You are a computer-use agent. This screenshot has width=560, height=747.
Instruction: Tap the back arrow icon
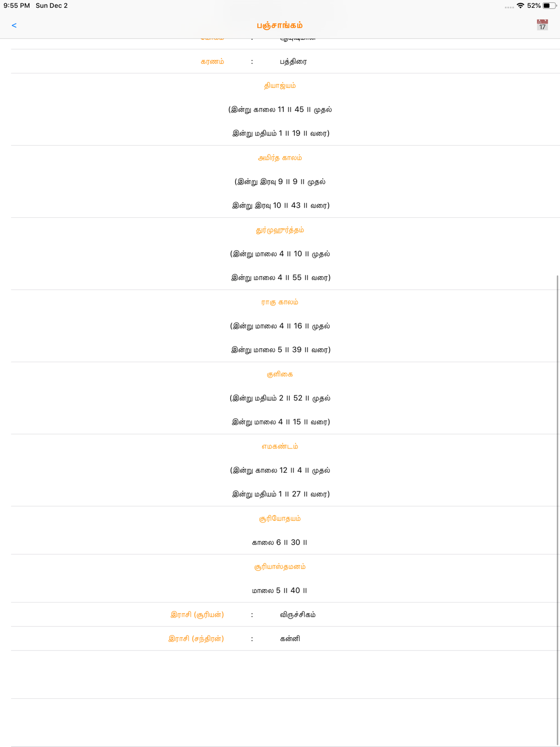pos(14,25)
